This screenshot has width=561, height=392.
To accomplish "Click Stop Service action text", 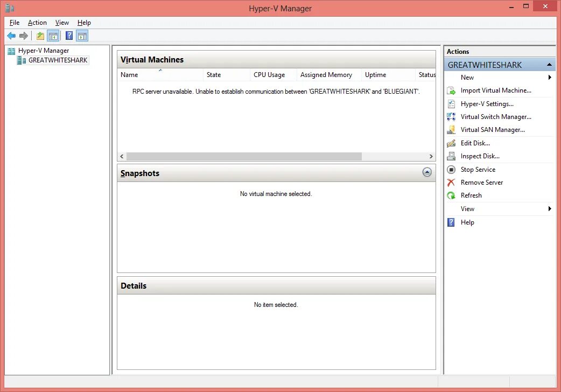I will 478,169.
